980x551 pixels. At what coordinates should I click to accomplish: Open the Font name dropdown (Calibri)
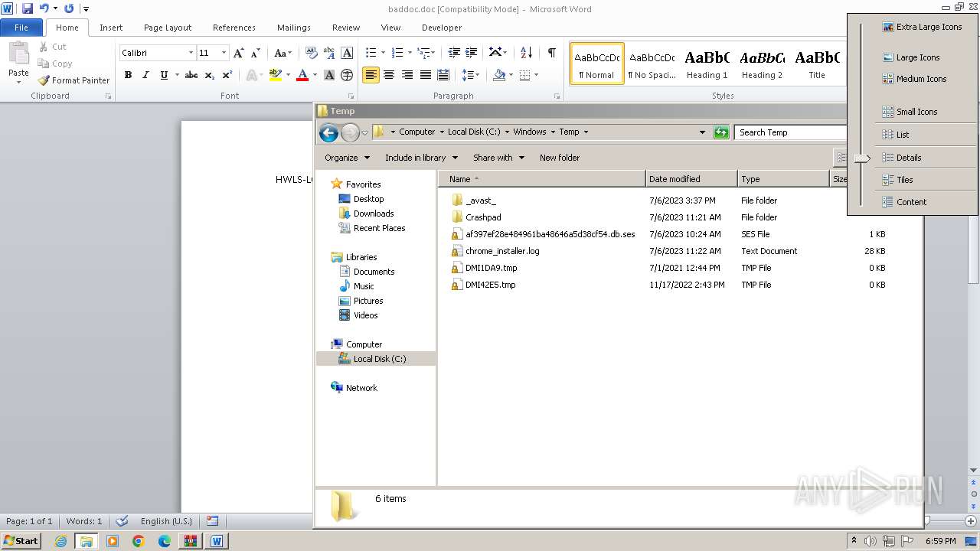[191, 53]
